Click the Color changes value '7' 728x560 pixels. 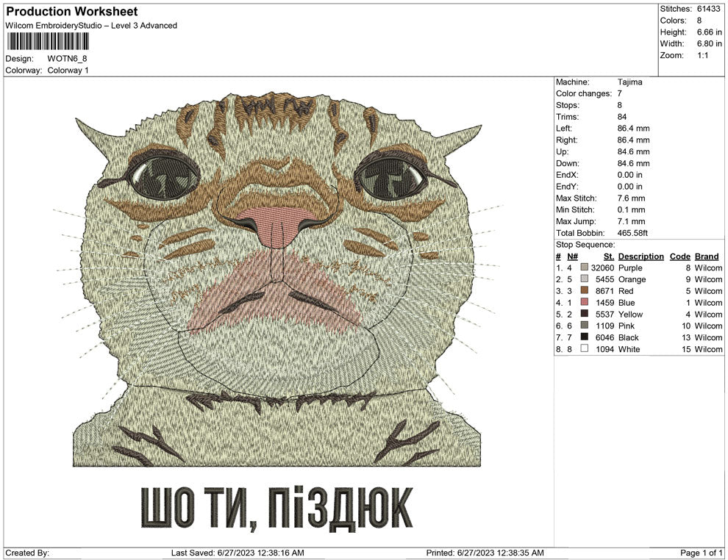tap(620, 94)
